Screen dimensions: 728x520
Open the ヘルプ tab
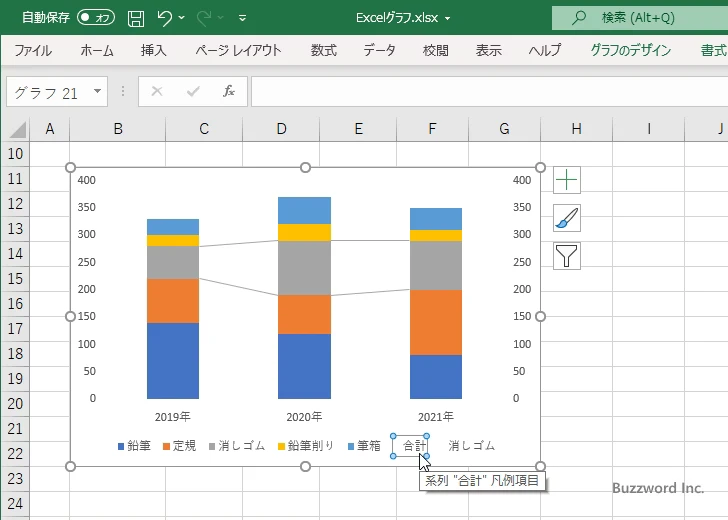[545, 50]
